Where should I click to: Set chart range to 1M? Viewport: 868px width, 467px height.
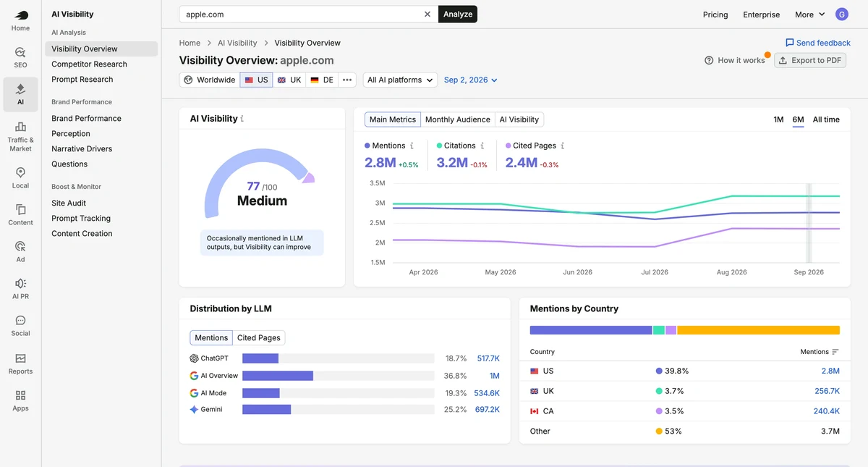pyautogui.click(x=778, y=119)
